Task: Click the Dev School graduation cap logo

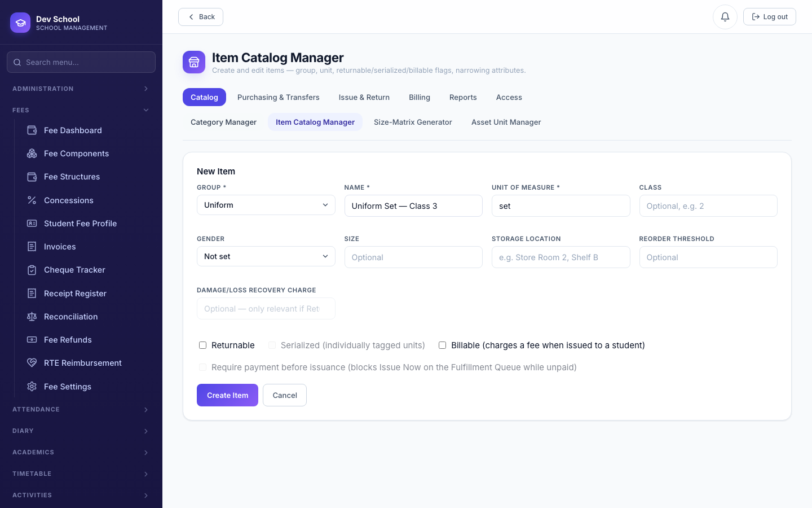Action: pos(20,23)
